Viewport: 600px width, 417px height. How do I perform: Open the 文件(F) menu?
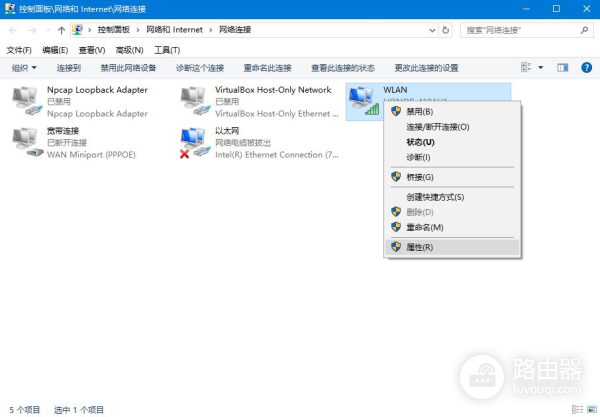(x=19, y=50)
